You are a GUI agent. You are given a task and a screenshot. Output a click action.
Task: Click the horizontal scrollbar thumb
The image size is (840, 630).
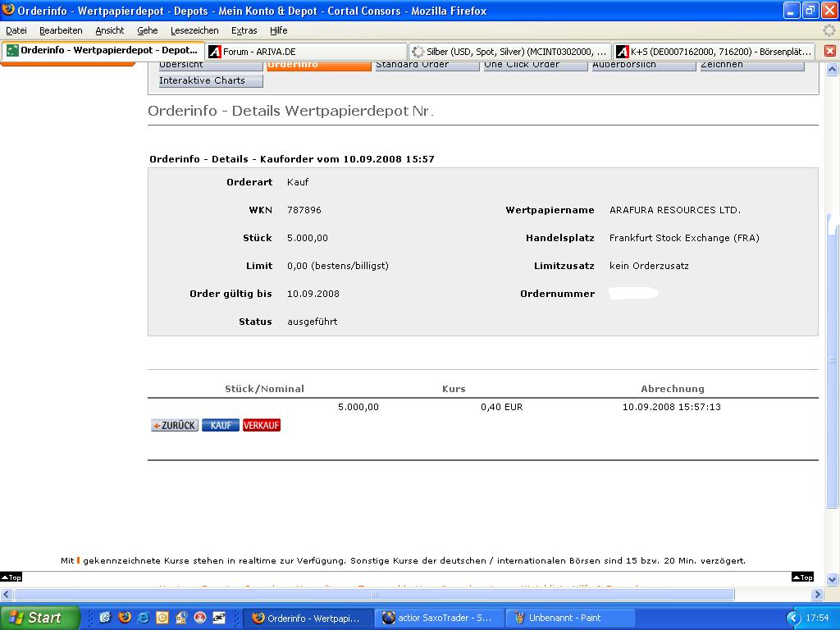coord(374,594)
